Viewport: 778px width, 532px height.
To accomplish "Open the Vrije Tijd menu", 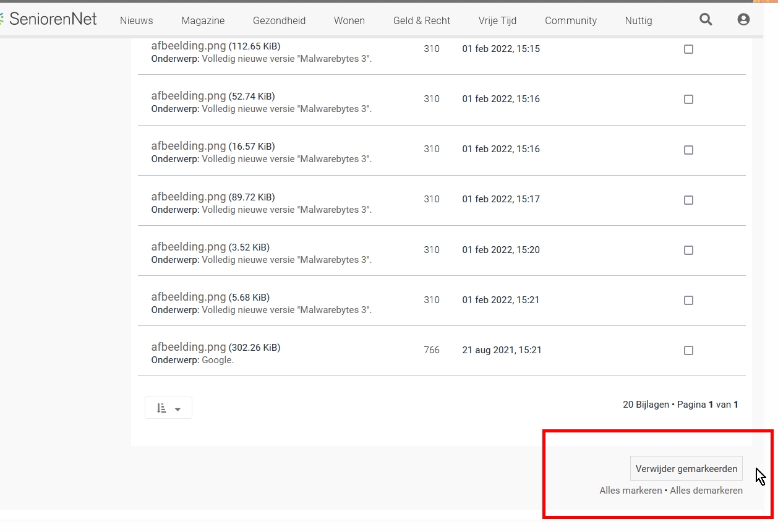I will coord(497,21).
